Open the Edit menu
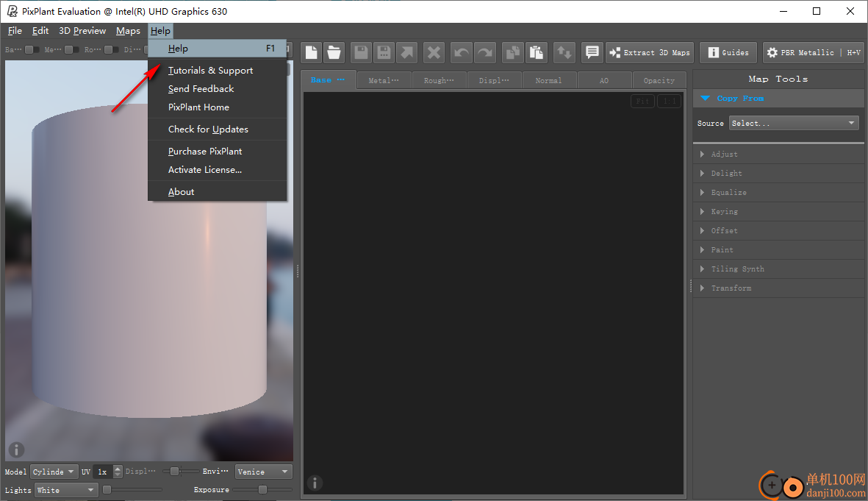The height and width of the screenshot is (501, 868). tap(40, 31)
